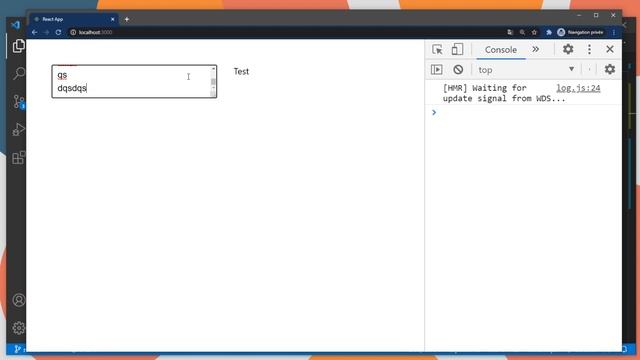This screenshot has width=640, height=360.
Task: Click the HMR waiting message text
Action: [504, 93]
